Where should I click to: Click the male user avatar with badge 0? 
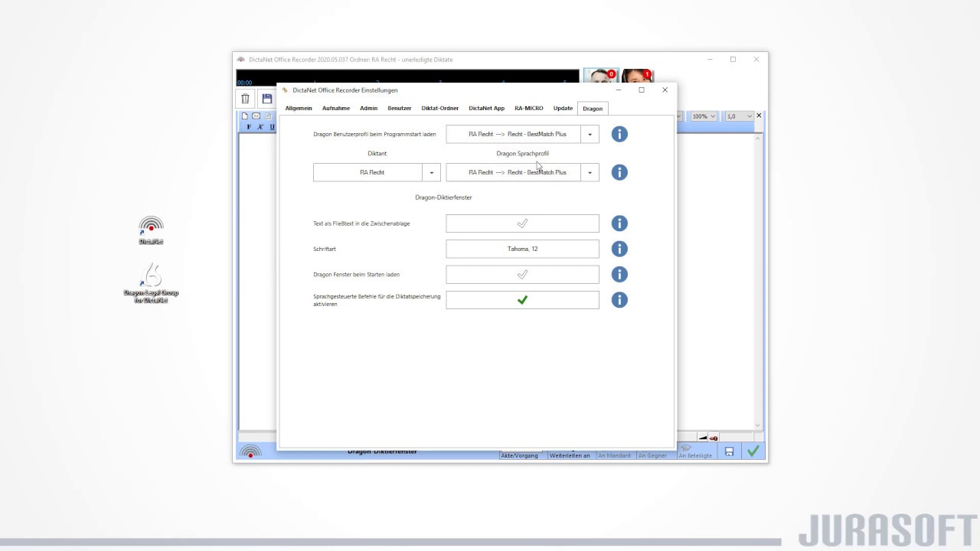point(600,77)
